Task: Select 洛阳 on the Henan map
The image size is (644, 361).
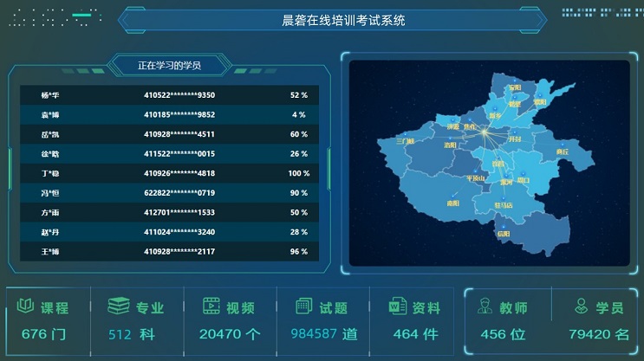Action: [x=450, y=145]
